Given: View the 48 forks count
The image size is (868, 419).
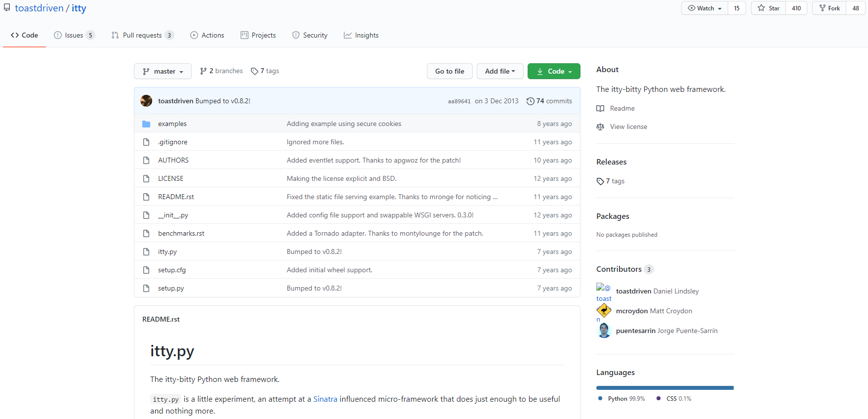Looking at the screenshot, I should pyautogui.click(x=856, y=8).
